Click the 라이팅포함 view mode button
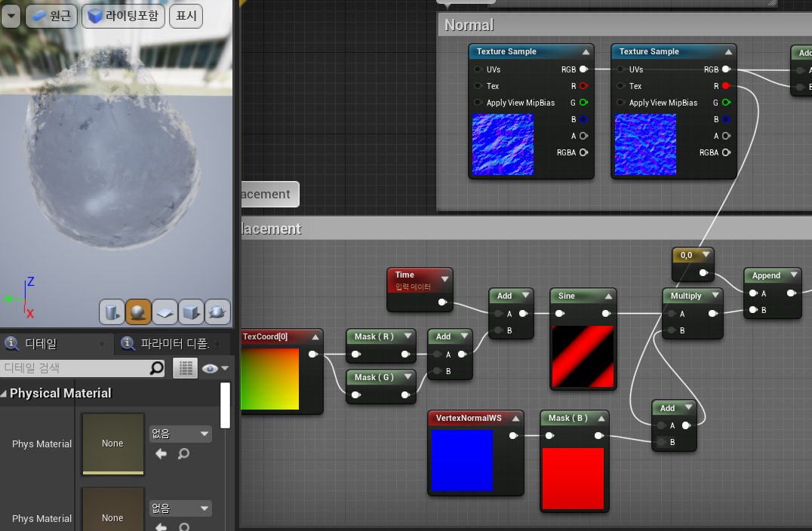Image resolution: width=812 pixels, height=531 pixels. coord(123,16)
